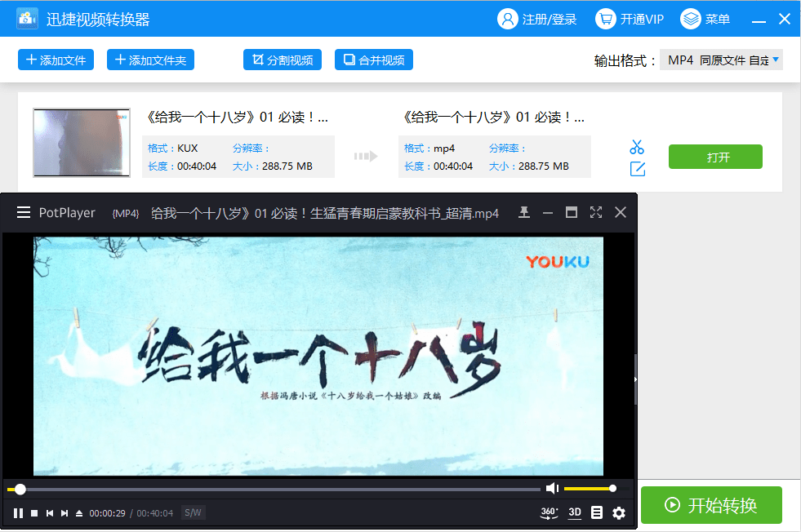801x532 pixels.
Task: Click the {MP4} format tag in PotPlayer title
Action: 126,214
